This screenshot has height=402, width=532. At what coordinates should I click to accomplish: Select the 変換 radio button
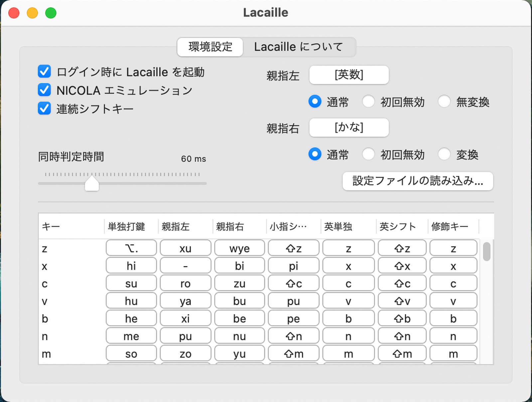[444, 154]
